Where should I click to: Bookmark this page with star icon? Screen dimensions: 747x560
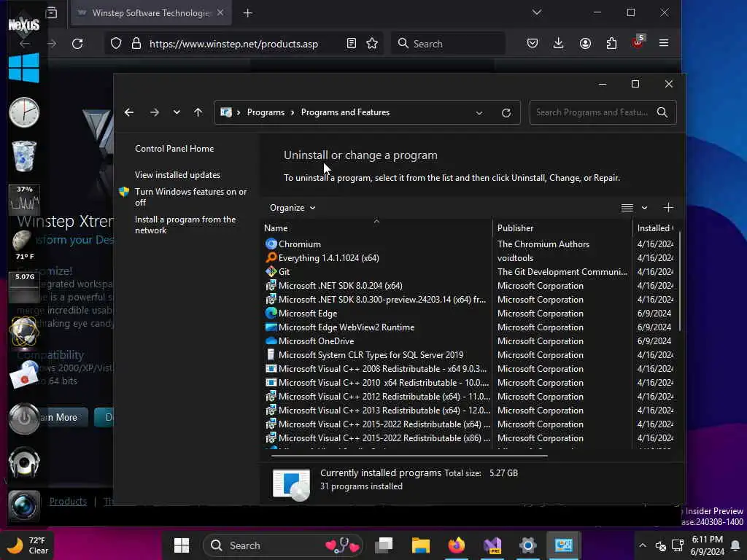tap(372, 43)
